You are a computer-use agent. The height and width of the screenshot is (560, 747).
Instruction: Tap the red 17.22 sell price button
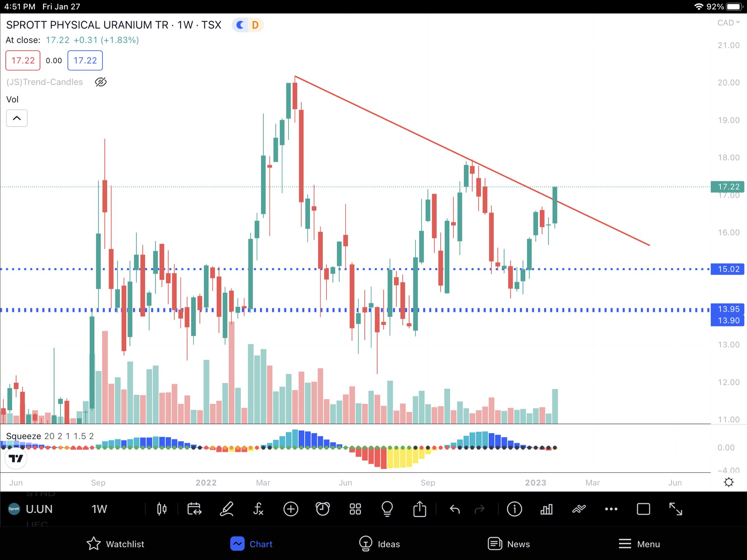tap(23, 61)
